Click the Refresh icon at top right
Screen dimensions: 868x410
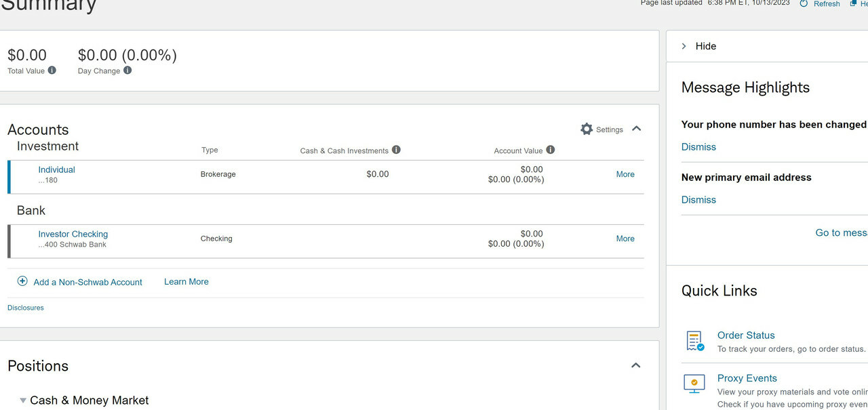coord(804,3)
